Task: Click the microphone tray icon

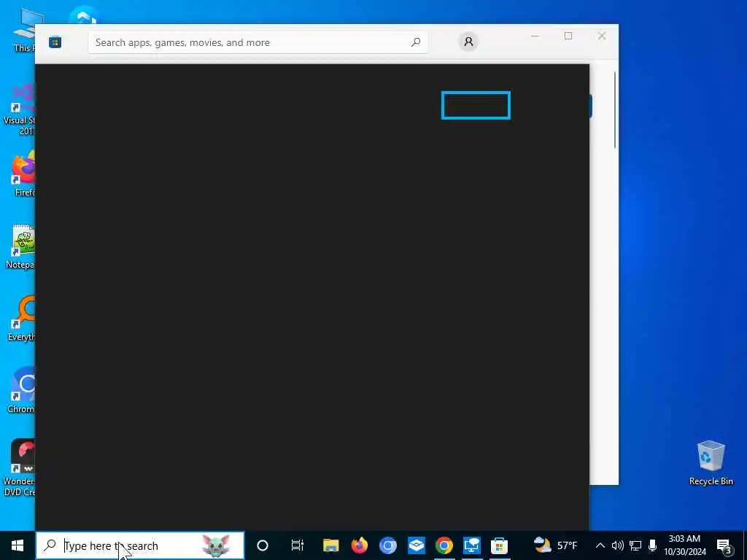Action: coord(653,545)
